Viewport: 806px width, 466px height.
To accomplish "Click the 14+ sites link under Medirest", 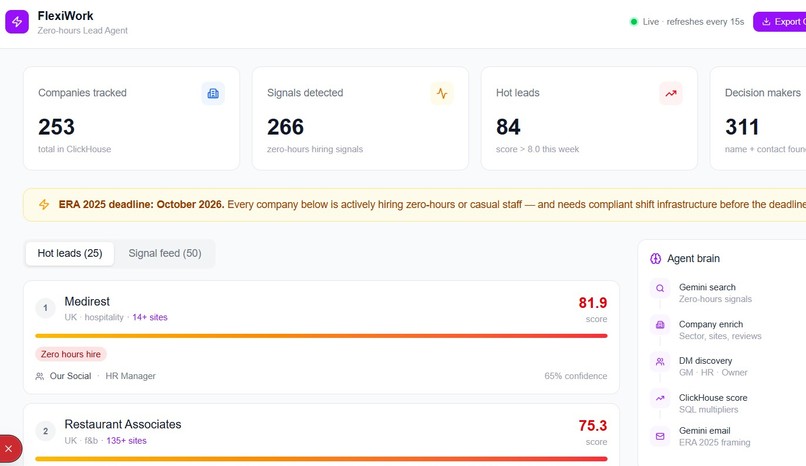I will point(150,318).
